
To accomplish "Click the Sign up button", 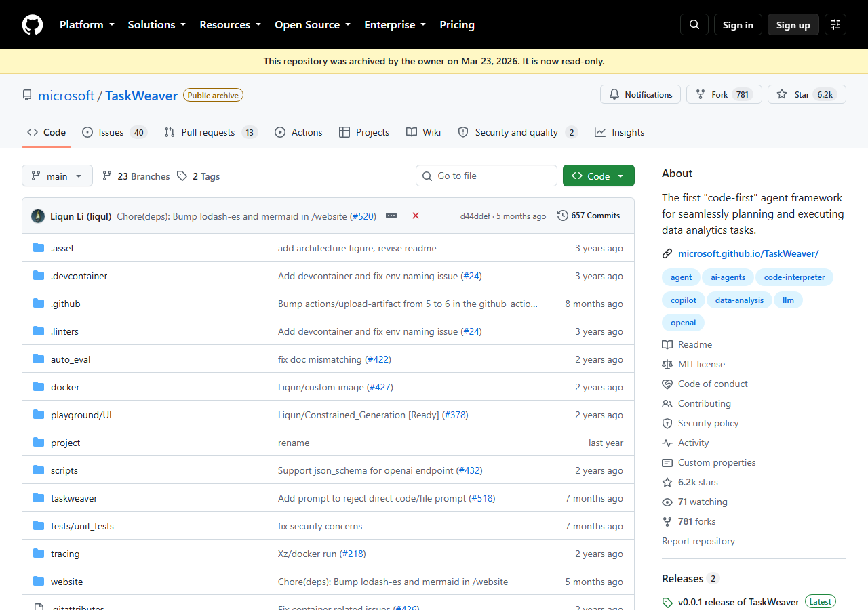I will [793, 25].
